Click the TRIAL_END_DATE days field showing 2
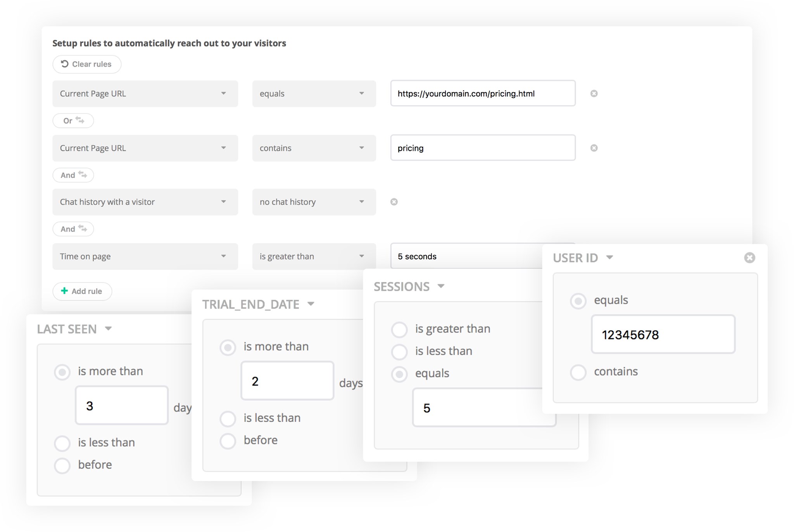The image size is (794, 532). [x=287, y=381]
